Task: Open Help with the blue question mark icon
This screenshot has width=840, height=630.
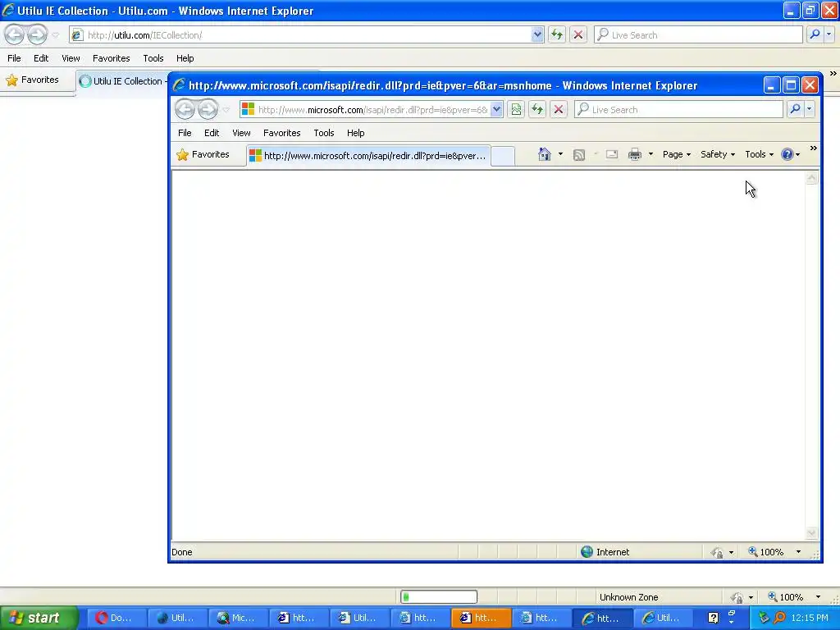Action: 787,154
